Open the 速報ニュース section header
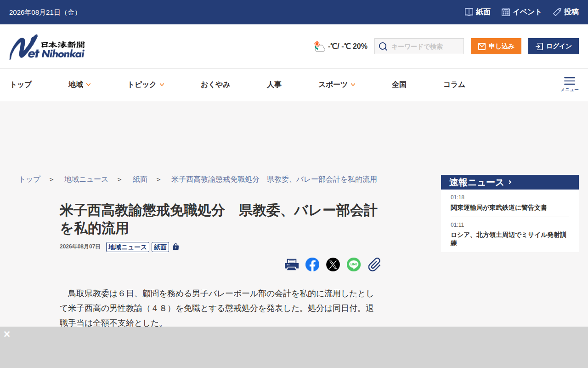The height and width of the screenshot is (368, 588). [510, 182]
